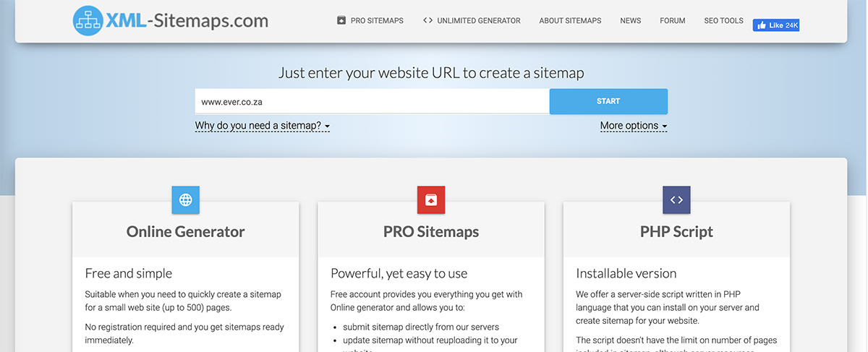Image resolution: width=868 pixels, height=352 pixels.
Task: Go to ABOUT SITEMAPS page
Action: click(570, 21)
